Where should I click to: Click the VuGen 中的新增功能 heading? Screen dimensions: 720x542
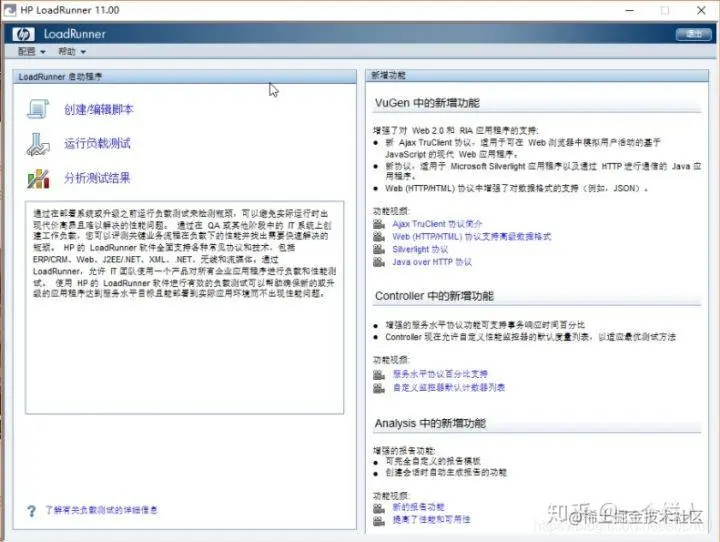click(427, 103)
